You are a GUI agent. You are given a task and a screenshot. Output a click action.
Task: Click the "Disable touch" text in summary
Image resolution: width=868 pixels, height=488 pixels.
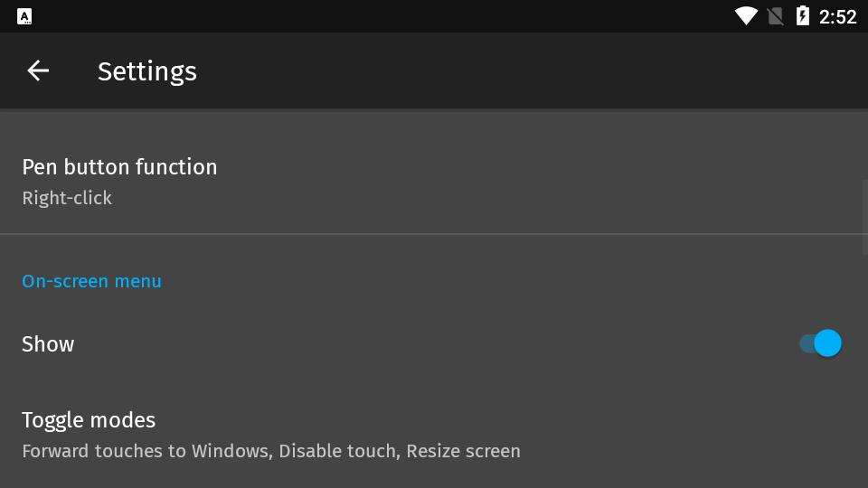click(338, 451)
